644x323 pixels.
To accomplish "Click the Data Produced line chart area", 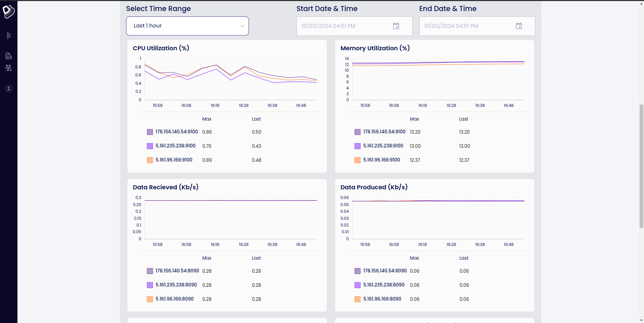I will point(438,218).
